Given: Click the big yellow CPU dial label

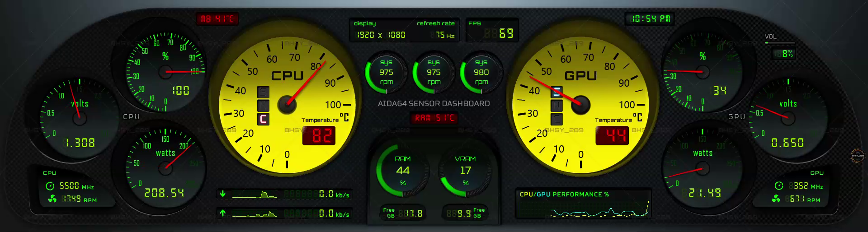Looking at the screenshot, I should (x=287, y=76).
